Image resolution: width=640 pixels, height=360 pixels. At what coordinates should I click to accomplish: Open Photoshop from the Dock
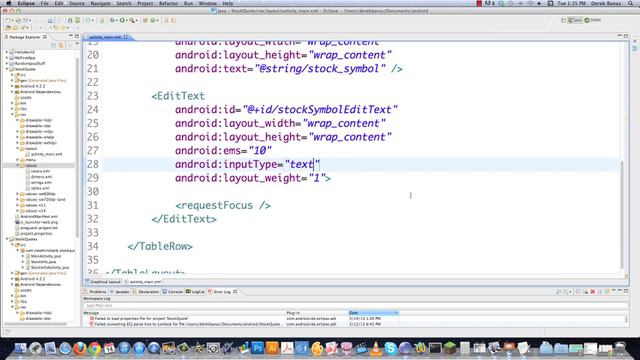click(x=258, y=348)
